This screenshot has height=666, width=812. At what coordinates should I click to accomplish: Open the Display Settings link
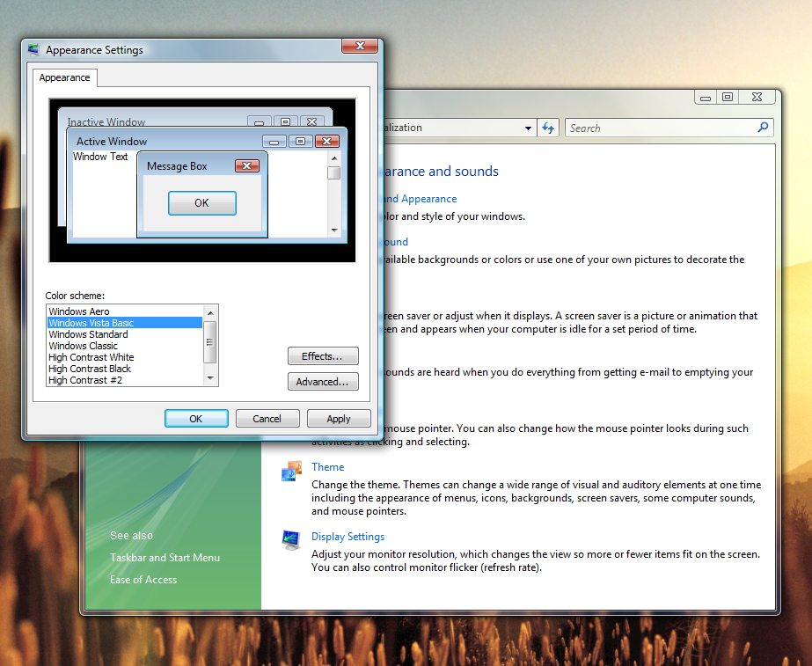click(348, 537)
